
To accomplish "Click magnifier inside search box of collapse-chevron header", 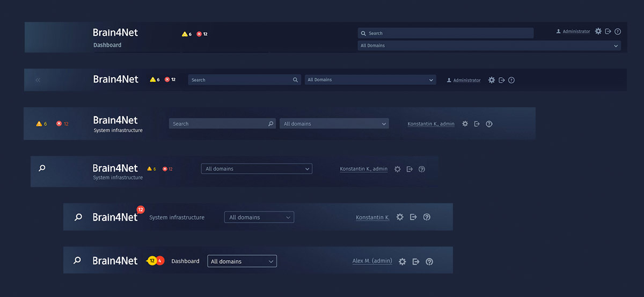I will [x=295, y=80].
